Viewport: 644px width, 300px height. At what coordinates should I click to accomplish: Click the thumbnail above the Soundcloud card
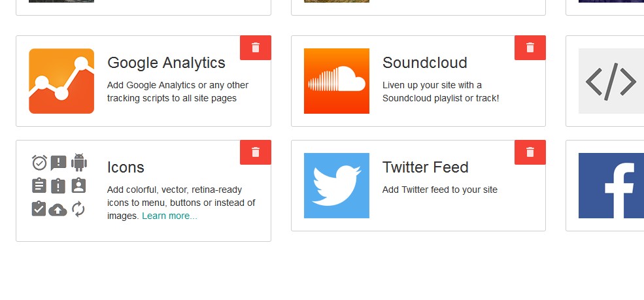click(x=337, y=1)
